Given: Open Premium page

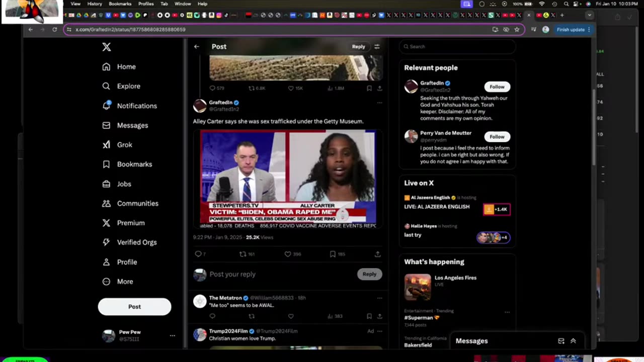Looking at the screenshot, I should click(123, 223).
